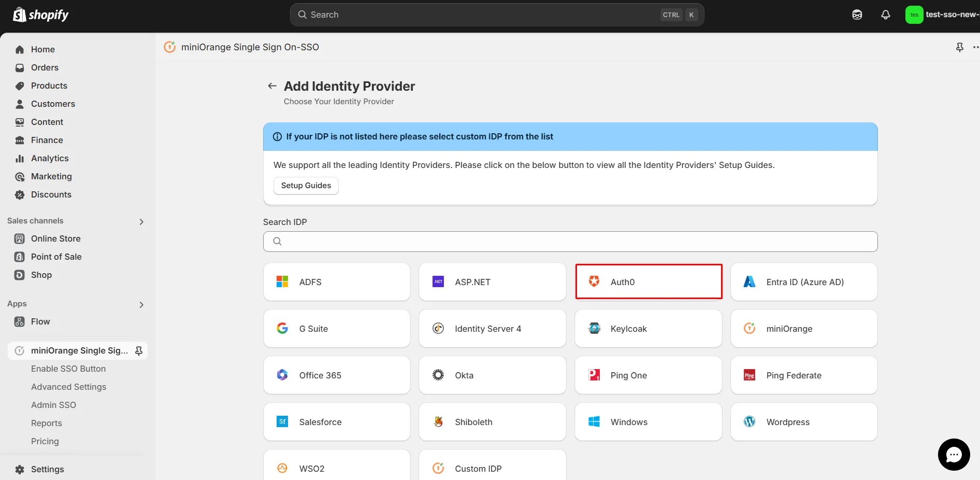Screen dimensions: 980x480
Task: Select the Auth0 provider
Action: [648, 281]
